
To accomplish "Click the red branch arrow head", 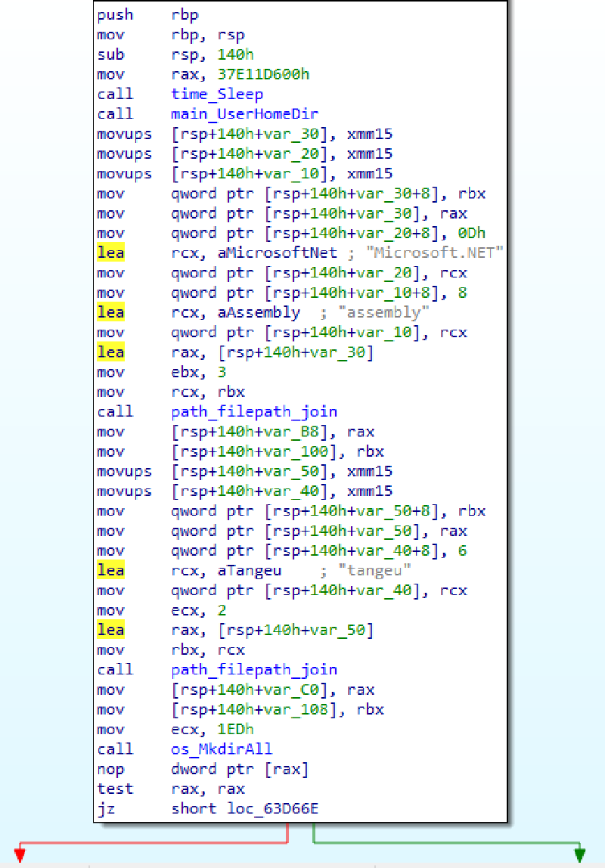I will [20, 854].
